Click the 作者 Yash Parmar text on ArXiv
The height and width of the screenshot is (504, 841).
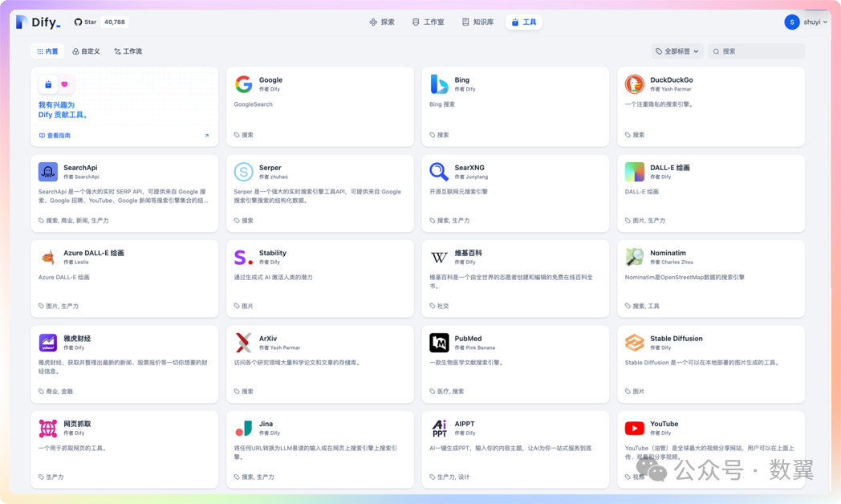point(279,348)
